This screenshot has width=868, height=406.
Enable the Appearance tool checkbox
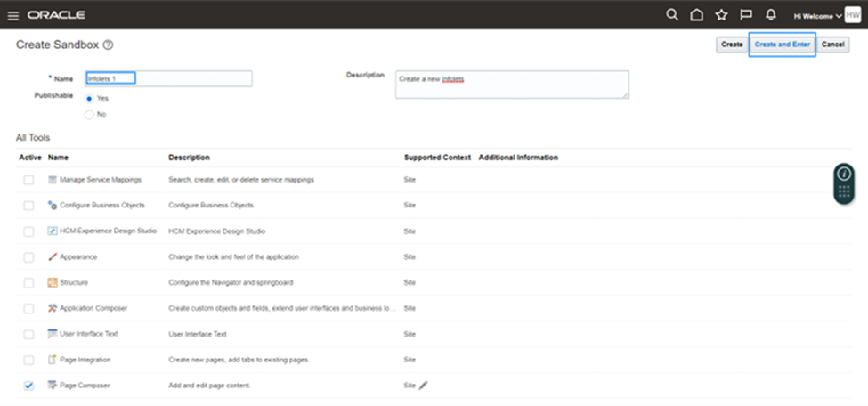click(x=28, y=257)
